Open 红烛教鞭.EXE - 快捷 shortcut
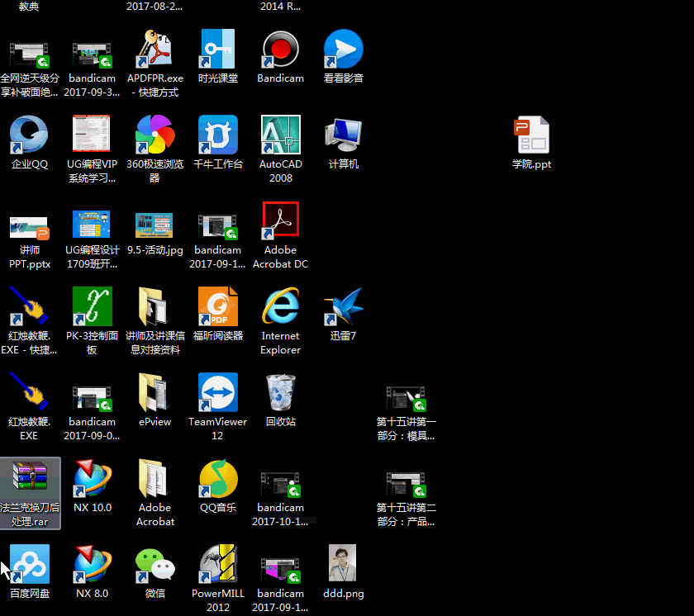Viewport: 694px width, 616px height. pyautogui.click(x=29, y=321)
